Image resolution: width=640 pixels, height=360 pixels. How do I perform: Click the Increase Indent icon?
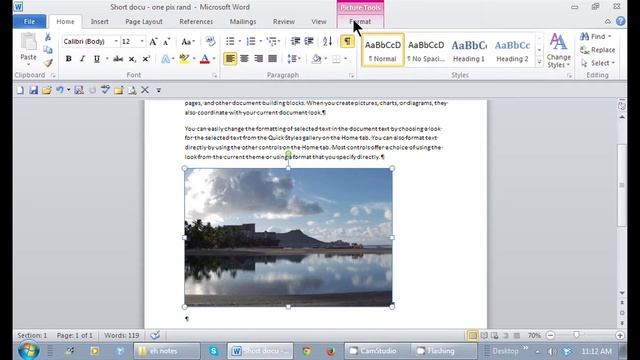coord(309,41)
